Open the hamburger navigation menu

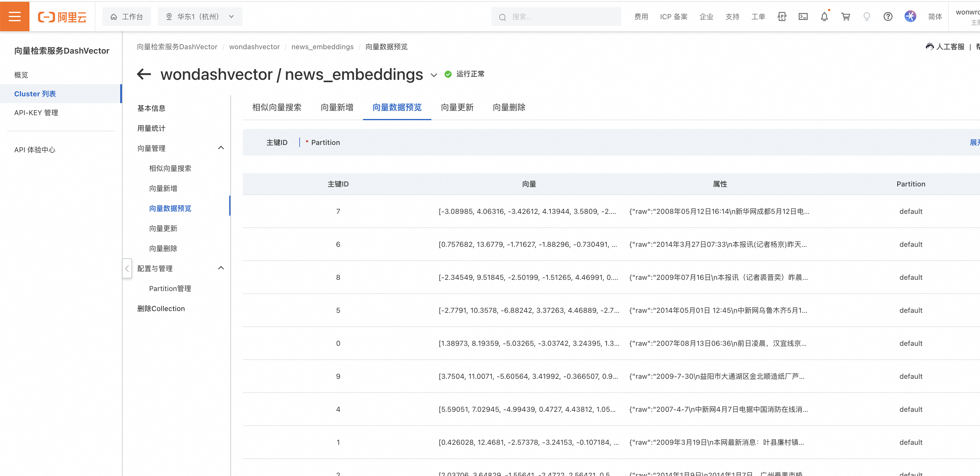[x=14, y=16]
